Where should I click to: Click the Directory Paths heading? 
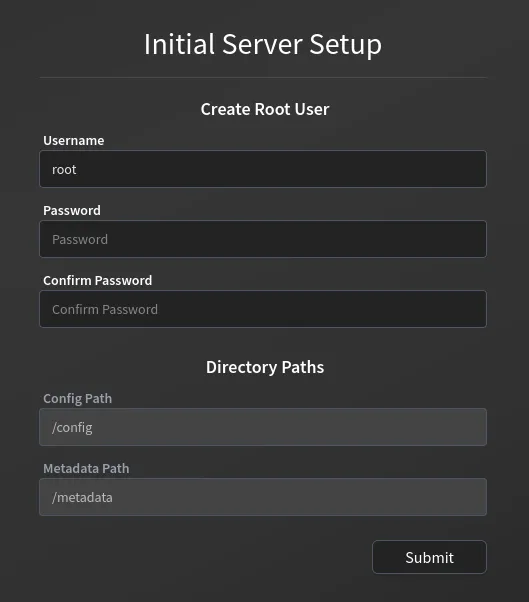coord(265,367)
